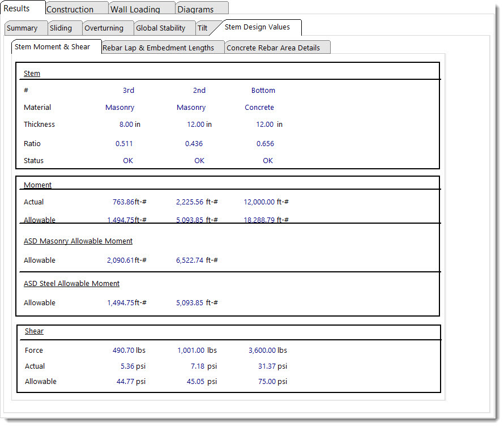504x427 pixels.
Task: Select the Tilt tab
Action: point(202,28)
